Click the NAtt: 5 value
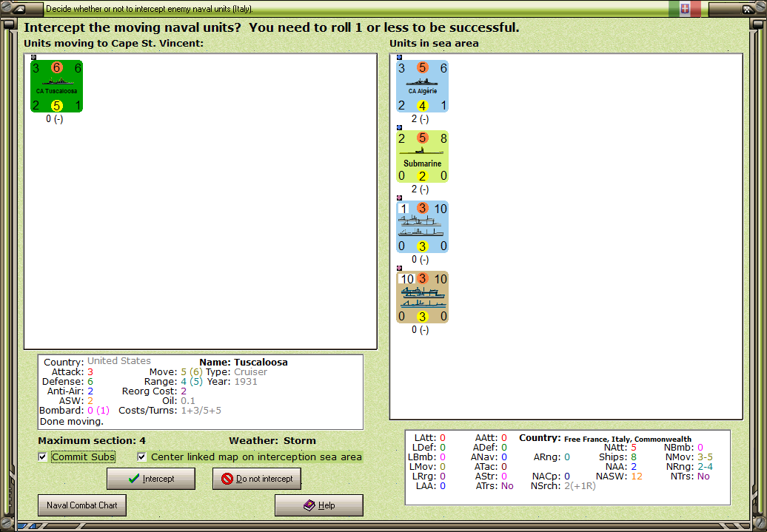 coord(634,448)
